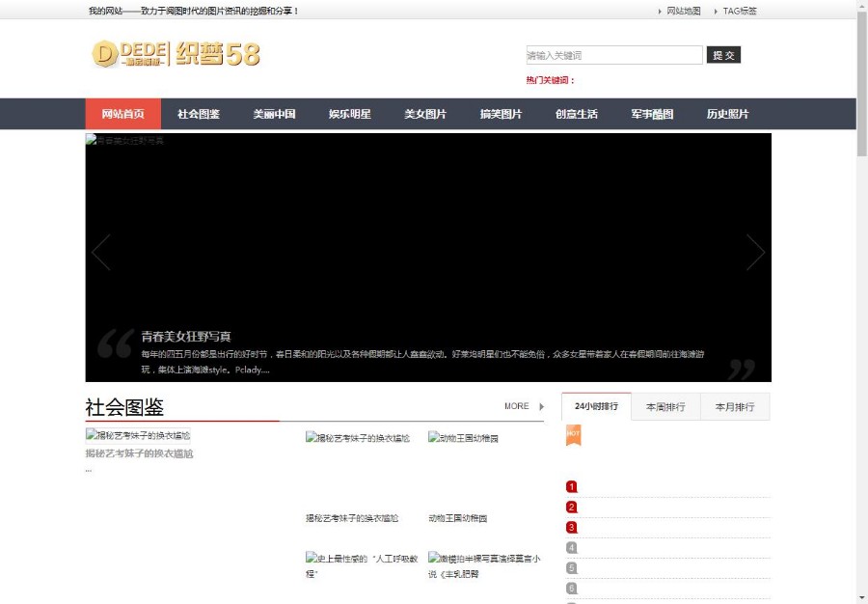This screenshot has height=604, width=868.
Task: Open the 社会图鉴 nav category
Action: pos(199,114)
